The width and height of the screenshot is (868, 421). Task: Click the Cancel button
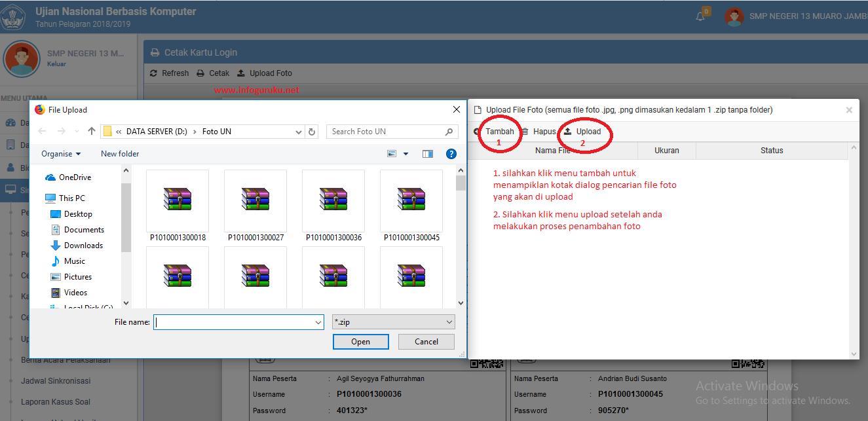(426, 342)
